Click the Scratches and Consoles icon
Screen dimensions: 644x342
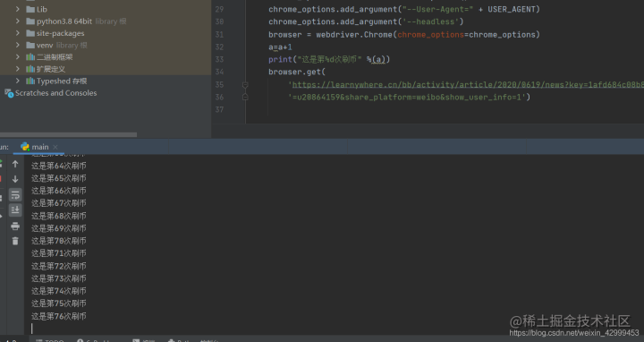click(9, 93)
